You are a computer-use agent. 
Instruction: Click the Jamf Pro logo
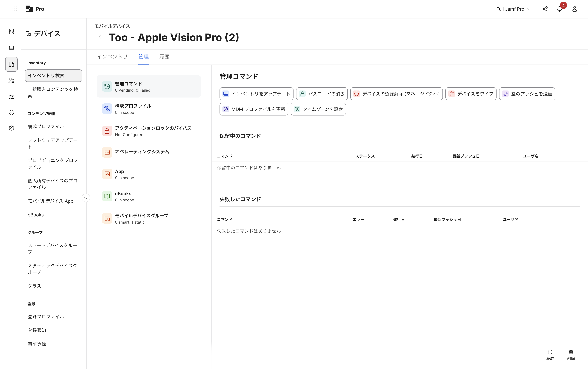(35, 9)
